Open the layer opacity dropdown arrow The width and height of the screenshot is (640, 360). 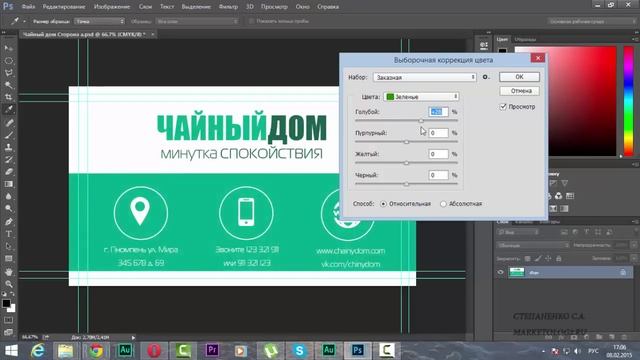coord(634,245)
